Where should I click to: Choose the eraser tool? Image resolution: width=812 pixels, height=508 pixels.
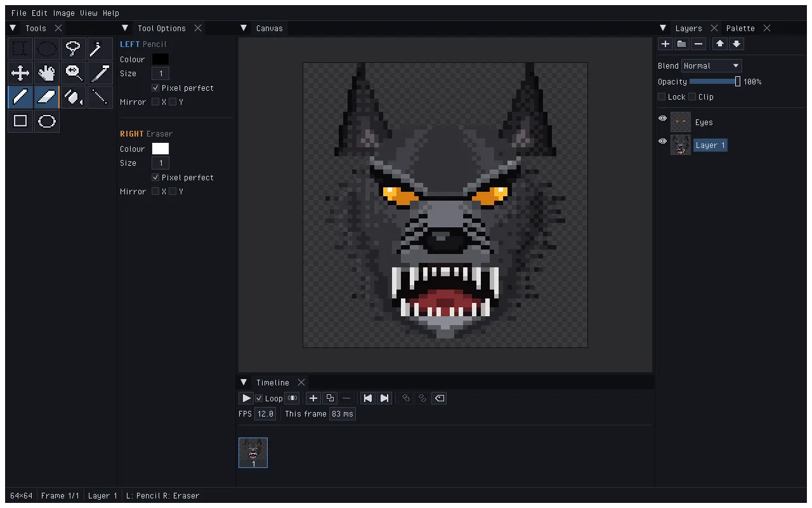pos(47,97)
